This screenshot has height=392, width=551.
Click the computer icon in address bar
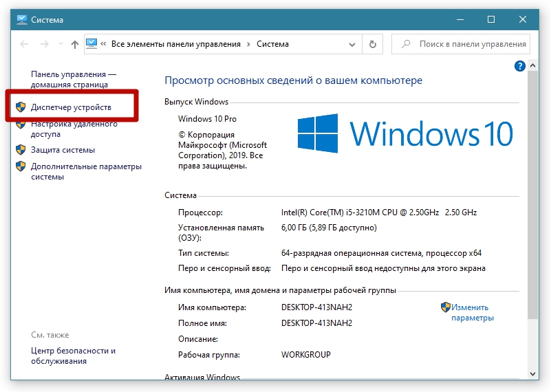(92, 44)
